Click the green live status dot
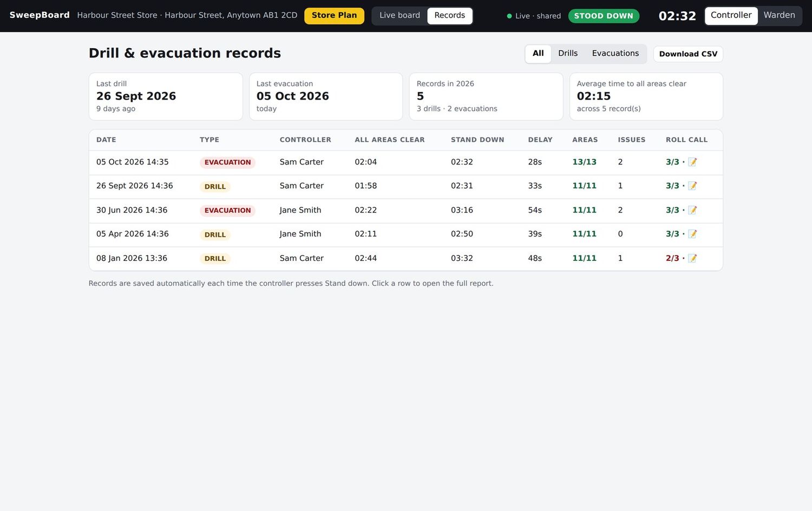Screen dimensions: 812x511 [509, 16]
